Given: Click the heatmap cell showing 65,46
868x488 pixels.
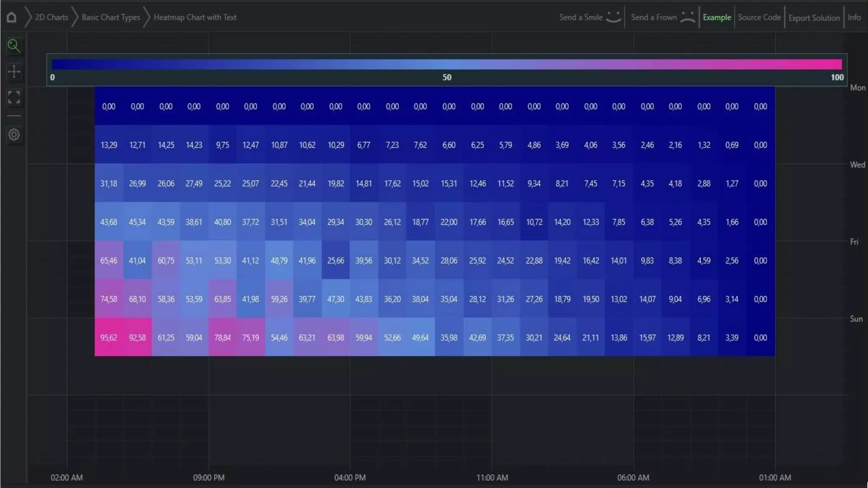Looking at the screenshot, I should tap(109, 260).
